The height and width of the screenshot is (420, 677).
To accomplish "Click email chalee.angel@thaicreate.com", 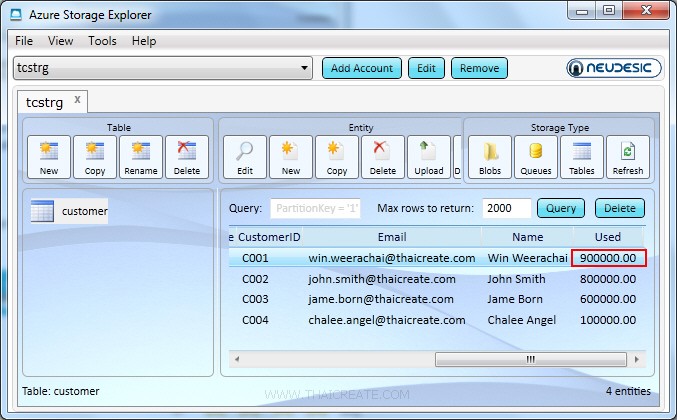I will point(387,320).
